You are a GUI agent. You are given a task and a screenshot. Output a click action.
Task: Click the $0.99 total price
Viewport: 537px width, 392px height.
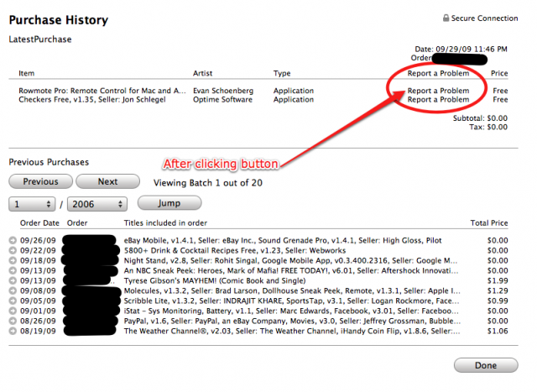click(x=498, y=301)
